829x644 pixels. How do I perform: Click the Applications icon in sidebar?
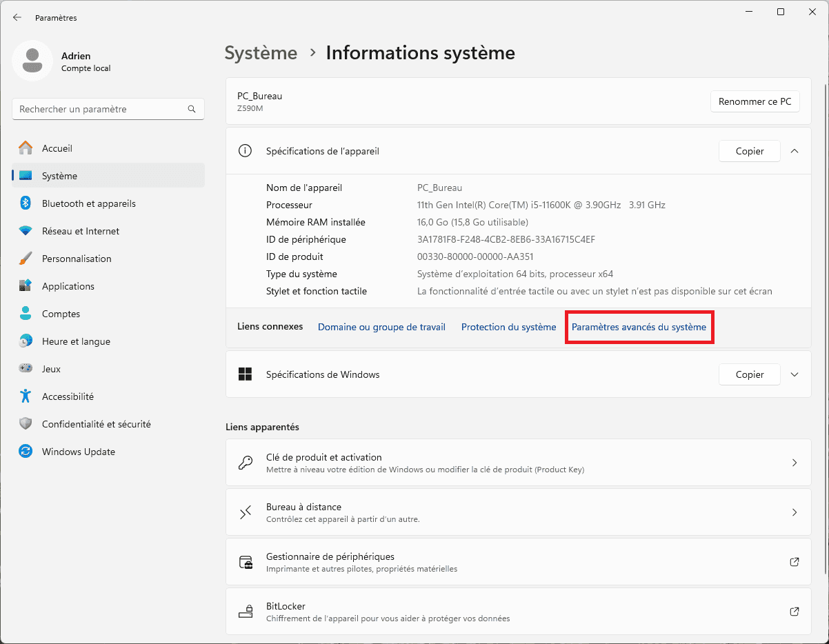pos(26,286)
